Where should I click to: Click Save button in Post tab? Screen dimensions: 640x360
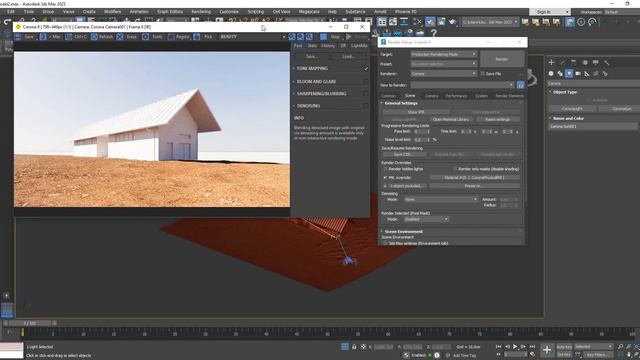(312, 57)
